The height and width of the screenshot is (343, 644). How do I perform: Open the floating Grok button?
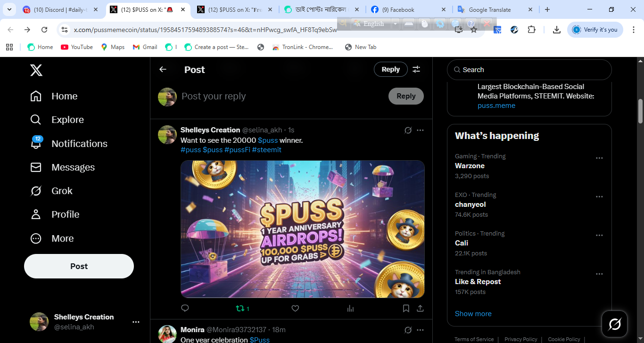point(615,324)
